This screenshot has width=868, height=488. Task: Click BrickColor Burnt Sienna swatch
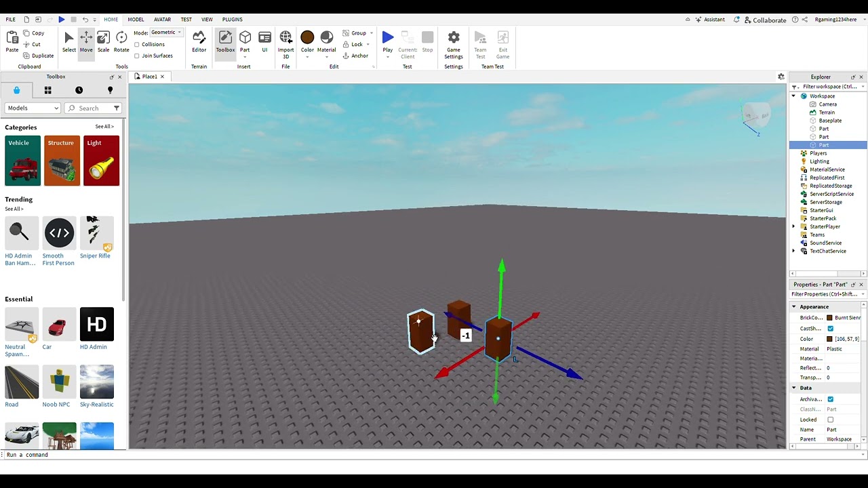pos(829,318)
